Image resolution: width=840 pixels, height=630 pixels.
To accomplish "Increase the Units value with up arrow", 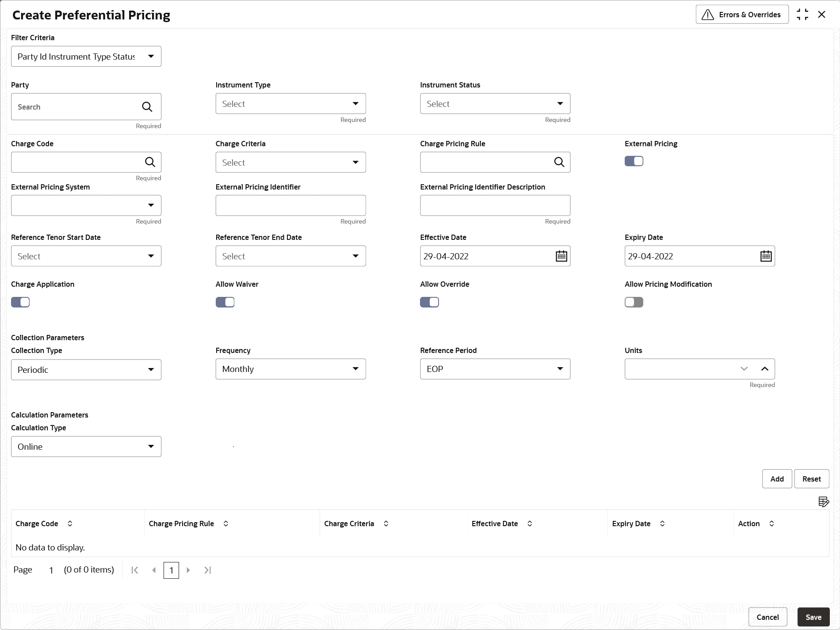I will pos(764,369).
